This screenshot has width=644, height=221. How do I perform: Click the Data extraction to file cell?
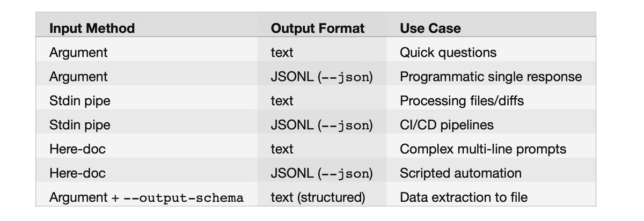[464, 197]
